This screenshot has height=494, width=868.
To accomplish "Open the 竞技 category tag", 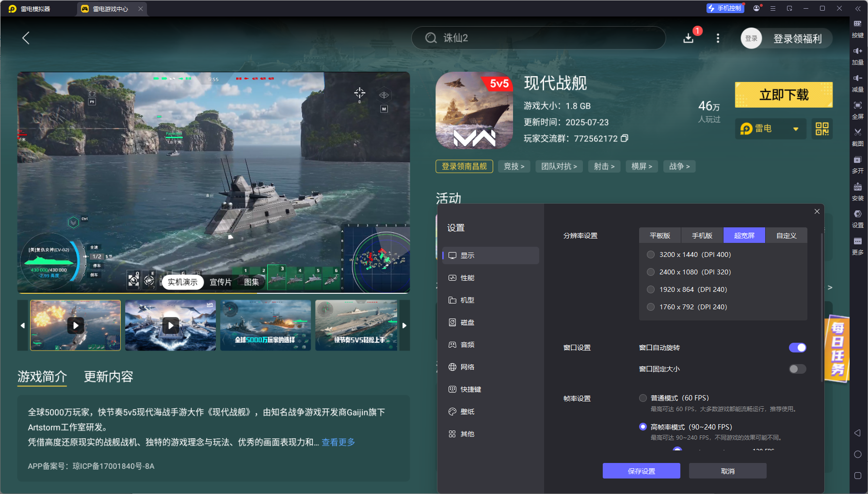I will click(x=514, y=166).
